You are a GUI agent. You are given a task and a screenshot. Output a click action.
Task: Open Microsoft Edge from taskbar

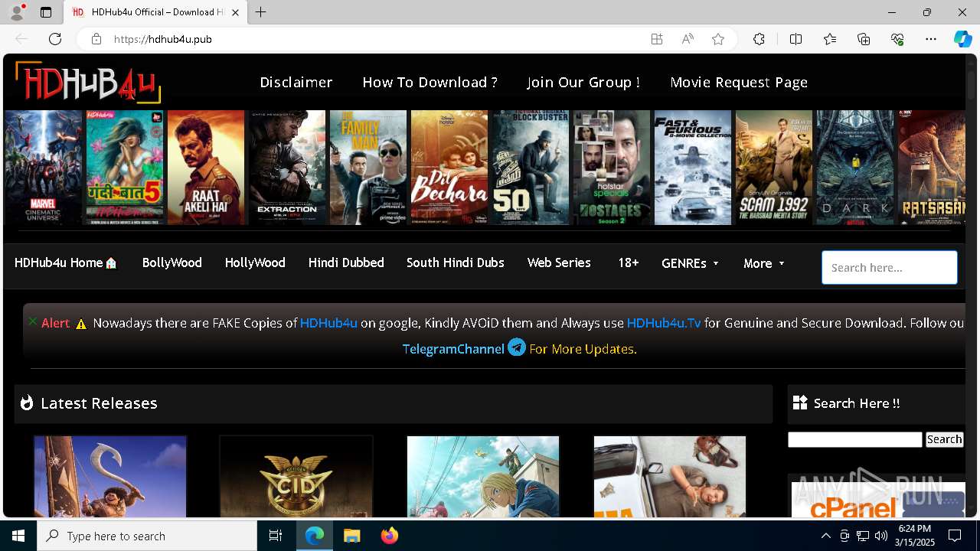[x=315, y=536]
